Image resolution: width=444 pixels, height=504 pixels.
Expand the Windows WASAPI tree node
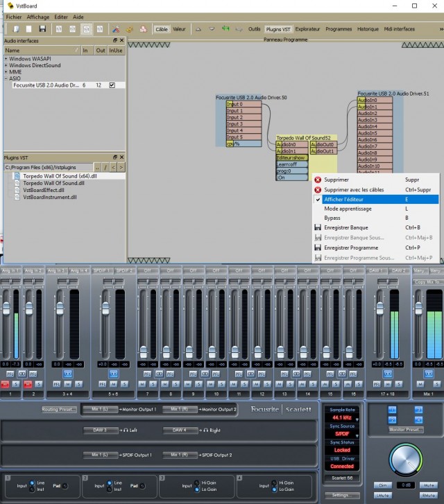click(x=6, y=58)
